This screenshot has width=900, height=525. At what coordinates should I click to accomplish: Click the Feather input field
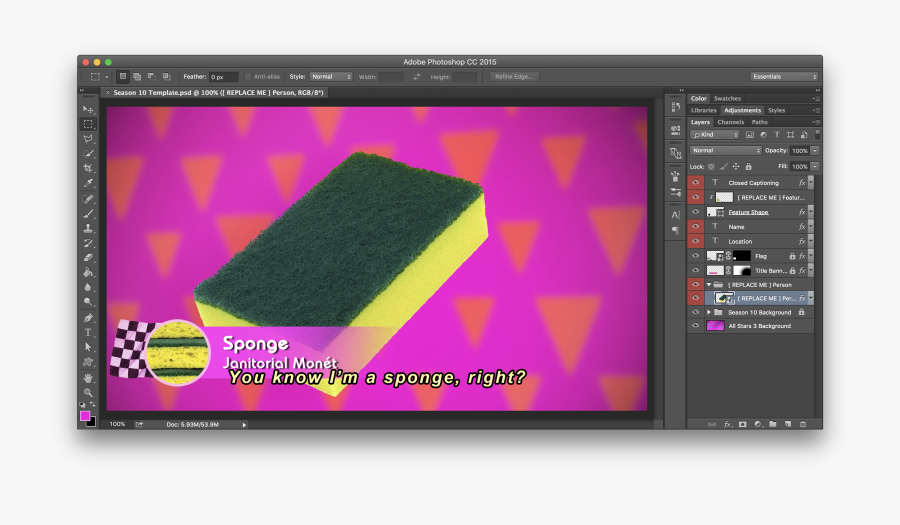[x=223, y=76]
